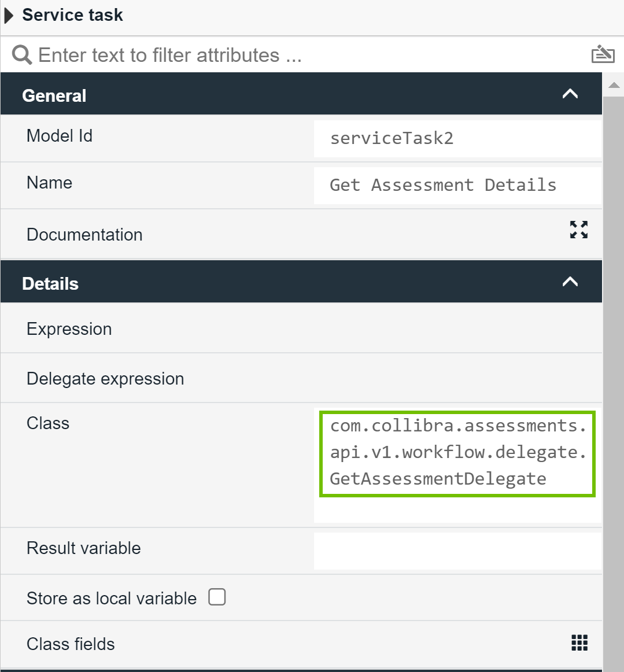
Task: Edit the Name field Get Assessment Details
Action: point(457,186)
